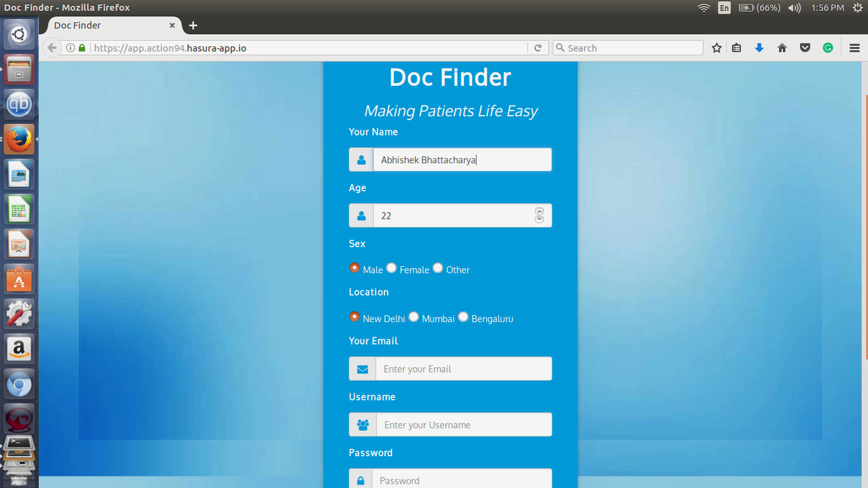
Task: Click the "Sex" label
Action: [357, 244]
